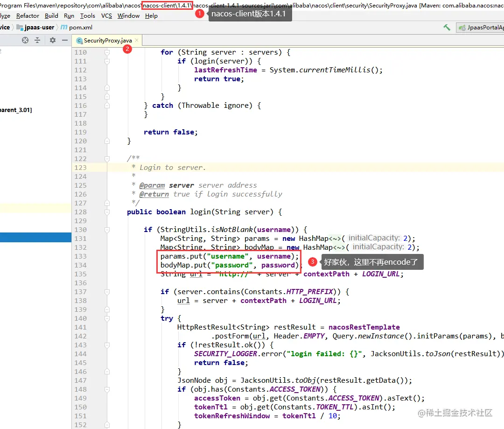The image size is (504, 429).
Task: Open project panel settings gear
Action: tap(53, 40)
